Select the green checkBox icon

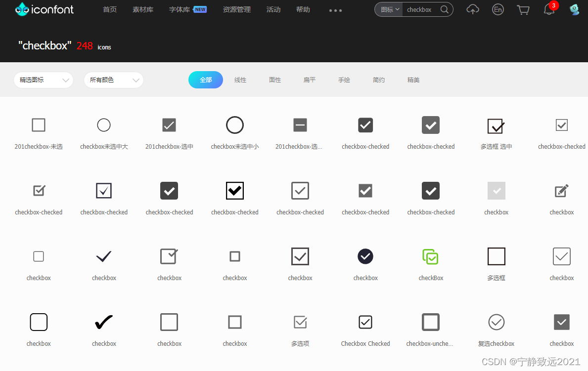431,256
